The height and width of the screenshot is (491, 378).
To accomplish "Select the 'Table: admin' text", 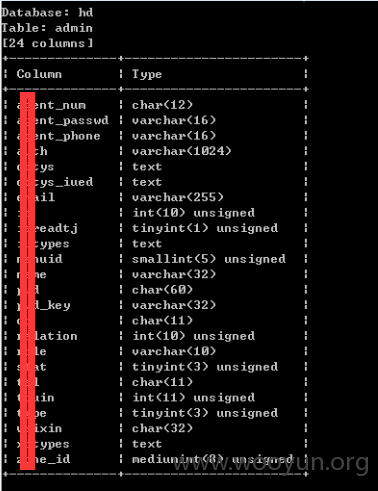I will [47, 28].
